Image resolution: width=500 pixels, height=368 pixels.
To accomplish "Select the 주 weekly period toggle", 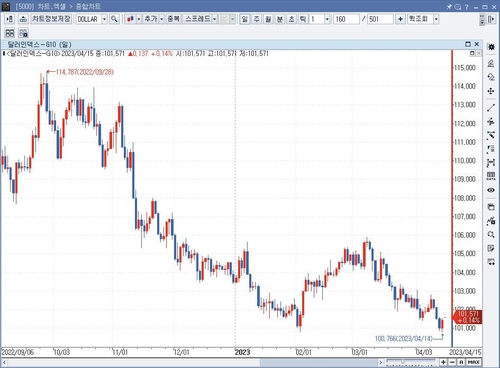I will pyautogui.click(x=257, y=19).
